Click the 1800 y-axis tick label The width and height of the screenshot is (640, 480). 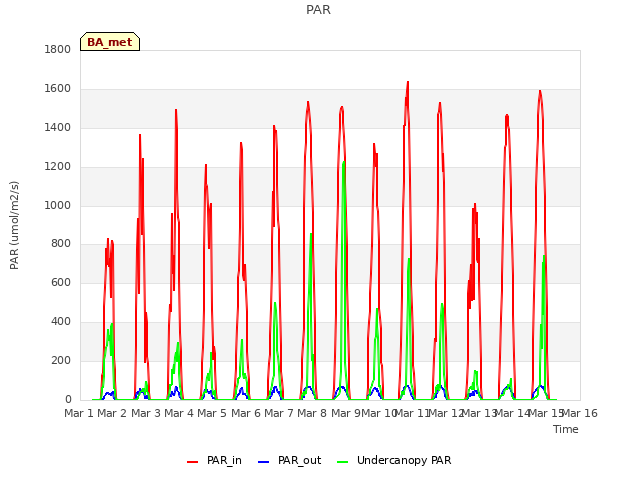58,49
